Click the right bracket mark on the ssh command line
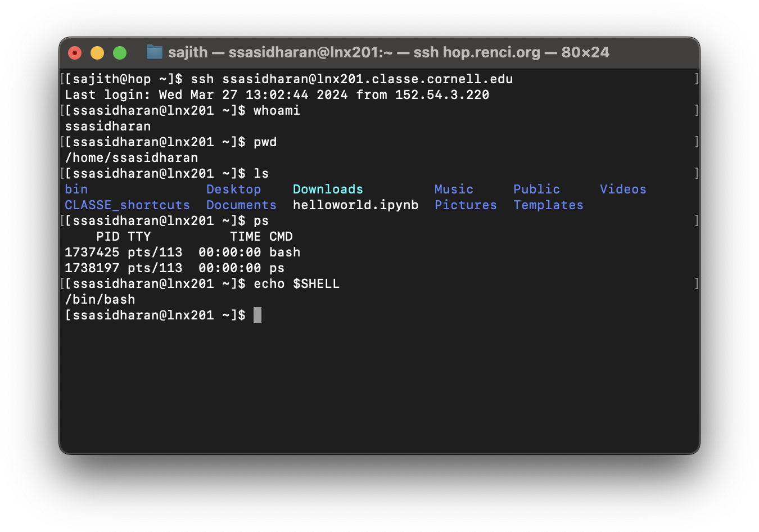This screenshot has height=532, width=759. [x=696, y=79]
